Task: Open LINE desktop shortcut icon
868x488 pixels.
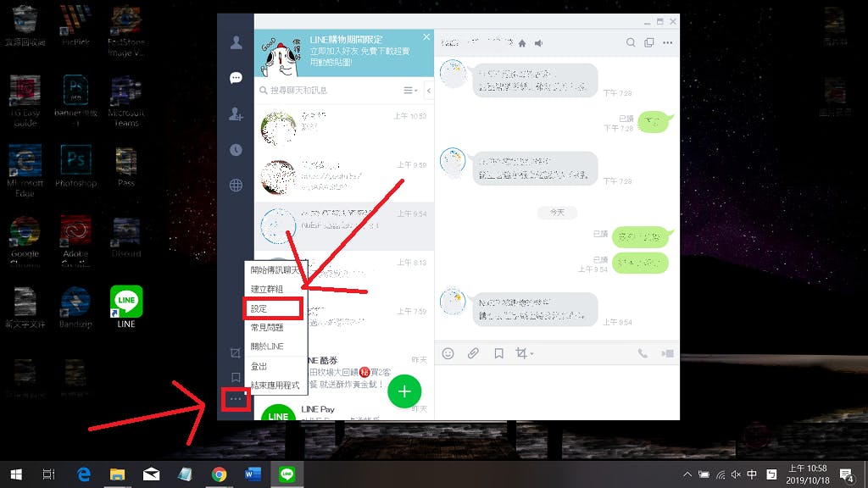Action: pyautogui.click(x=126, y=307)
